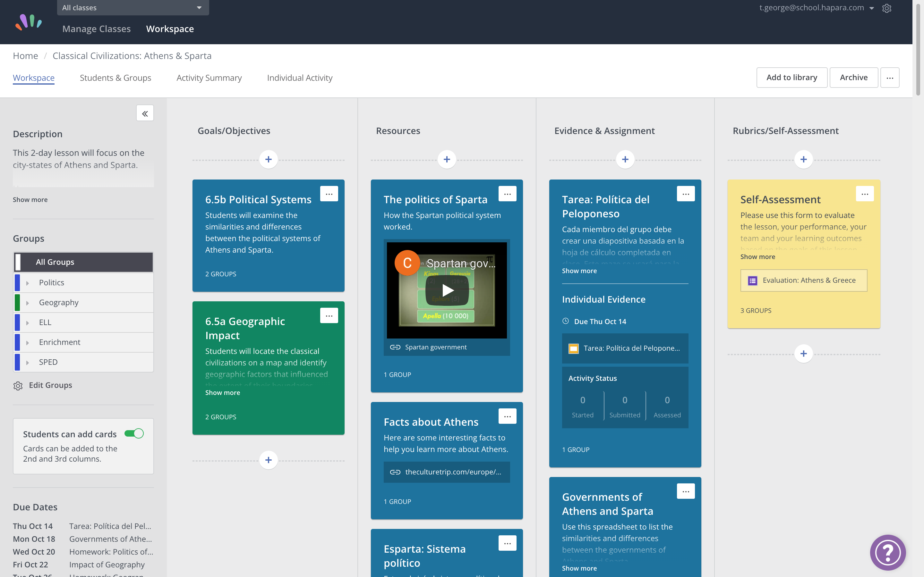Image resolution: width=924 pixels, height=577 pixels.
Task: Click the Add to library button
Action: pyautogui.click(x=791, y=77)
